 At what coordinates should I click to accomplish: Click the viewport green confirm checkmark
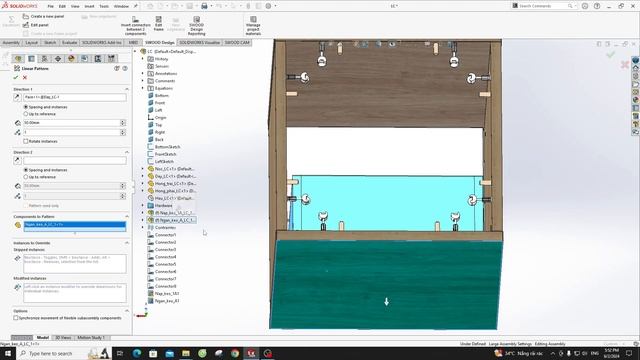click(x=611, y=54)
